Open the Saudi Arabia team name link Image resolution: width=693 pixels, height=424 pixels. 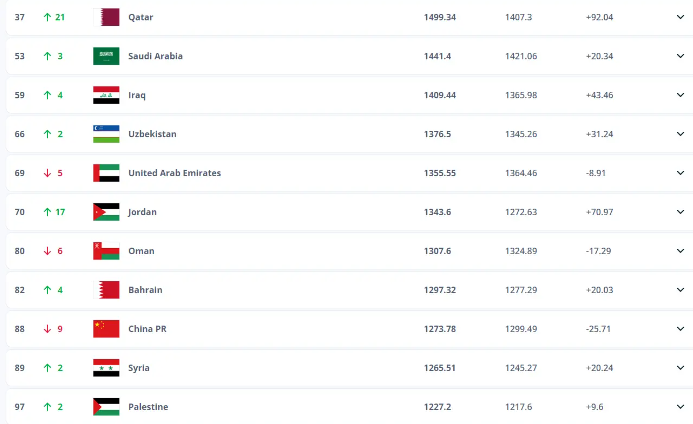tap(155, 56)
